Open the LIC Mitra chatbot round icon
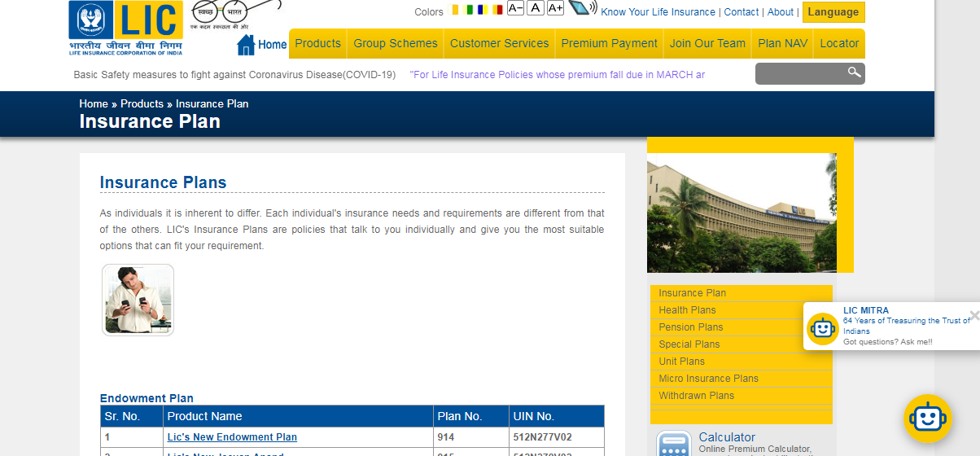Screen dimensions: 980x456 point(928,419)
